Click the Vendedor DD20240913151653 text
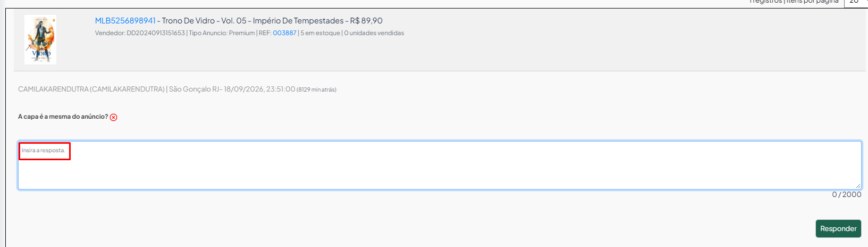This screenshot has width=868, height=247. click(140, 33)
